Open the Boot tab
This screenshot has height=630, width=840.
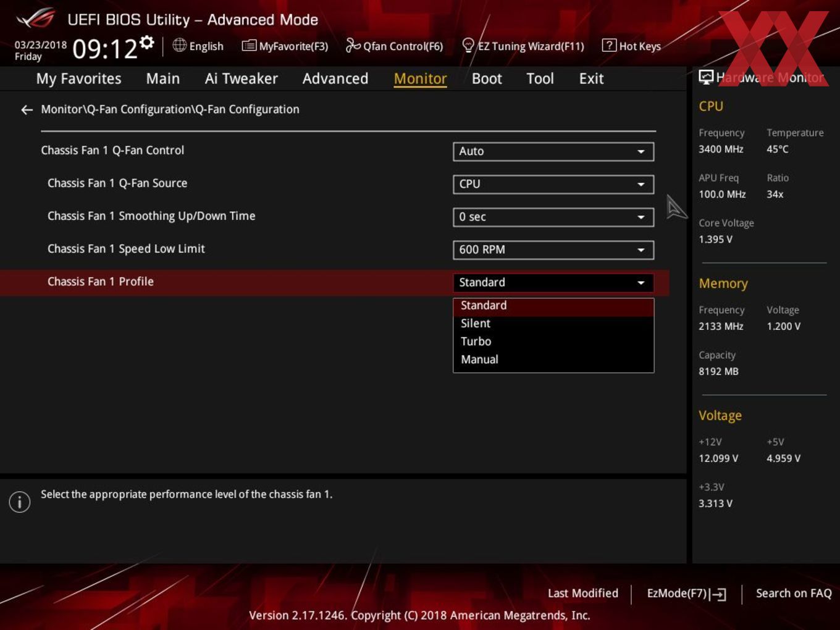coord(487,78)
